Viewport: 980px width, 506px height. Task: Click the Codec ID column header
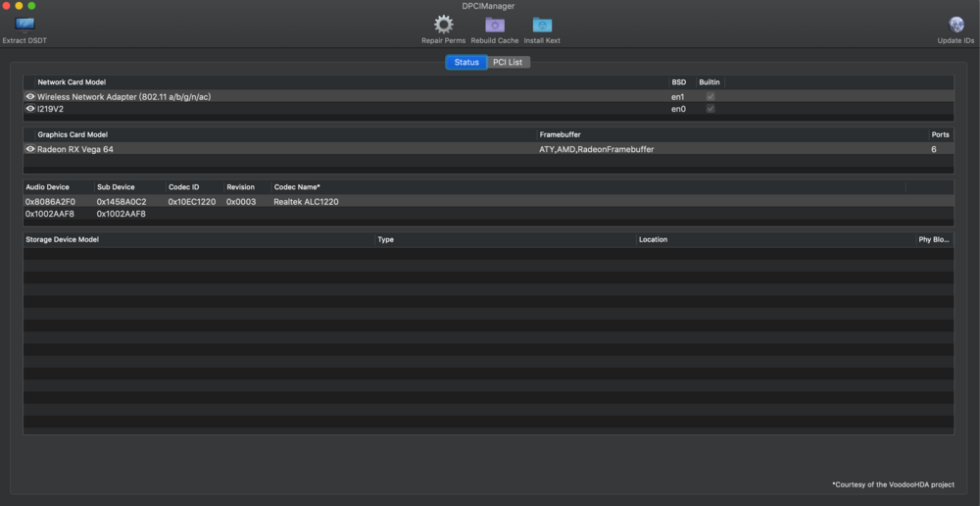[183, 186]
